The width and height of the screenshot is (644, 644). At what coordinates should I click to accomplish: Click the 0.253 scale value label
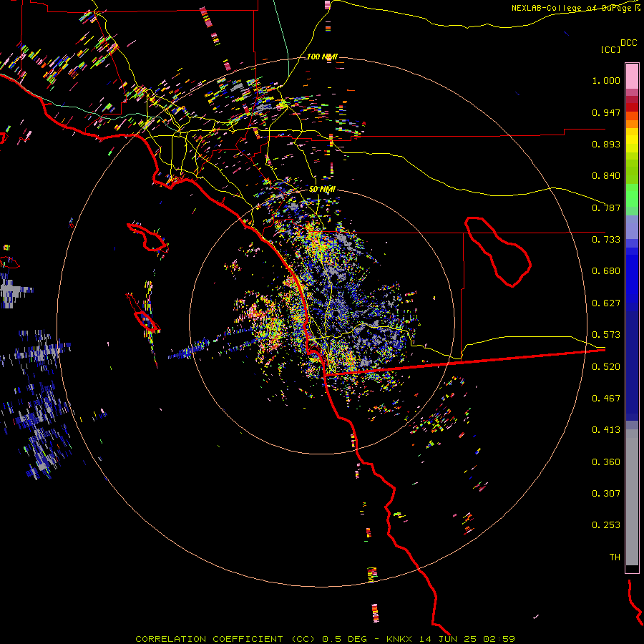click(606, 525)
